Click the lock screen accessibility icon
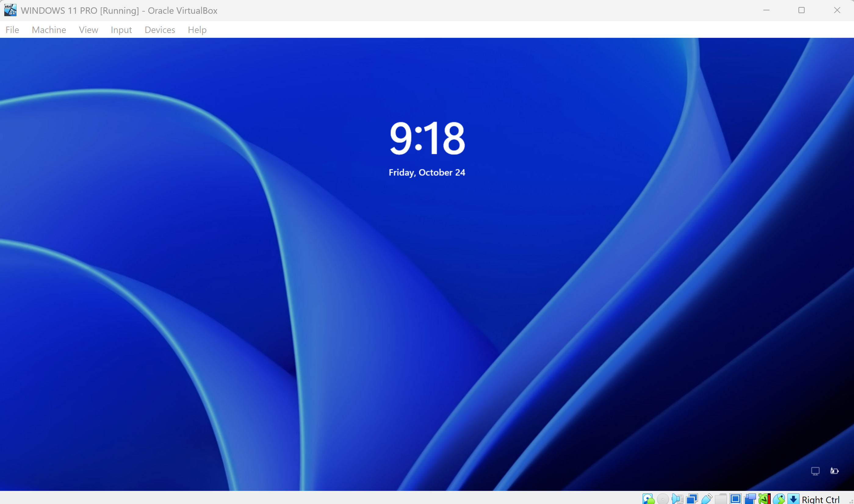The width and height of the screenshot is (854, 504). [x=834, y=471]
